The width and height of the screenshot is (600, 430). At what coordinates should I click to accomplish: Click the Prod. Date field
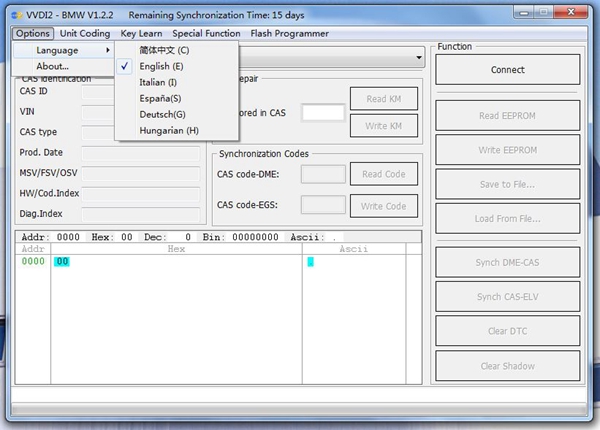141,153
